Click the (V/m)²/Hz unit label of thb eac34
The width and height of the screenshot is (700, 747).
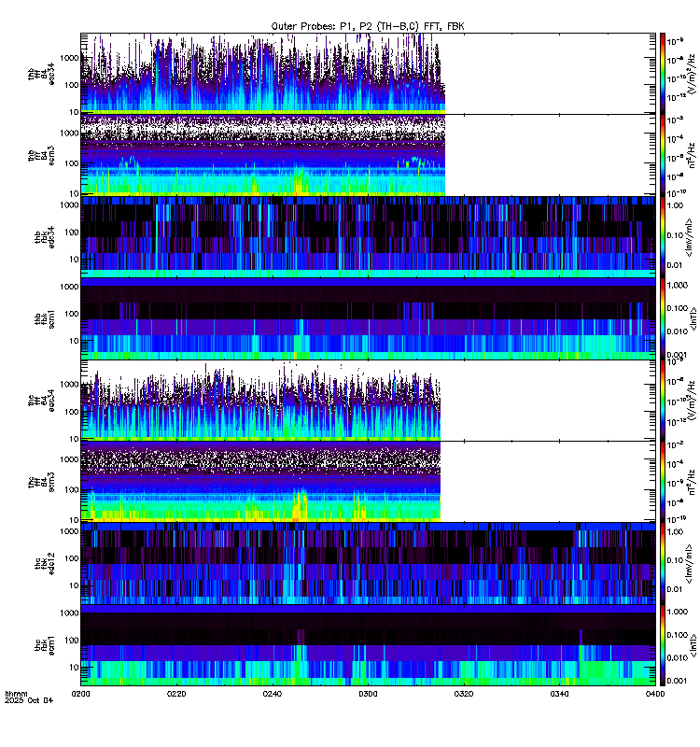pyautogui.click(x=692, y=74)
